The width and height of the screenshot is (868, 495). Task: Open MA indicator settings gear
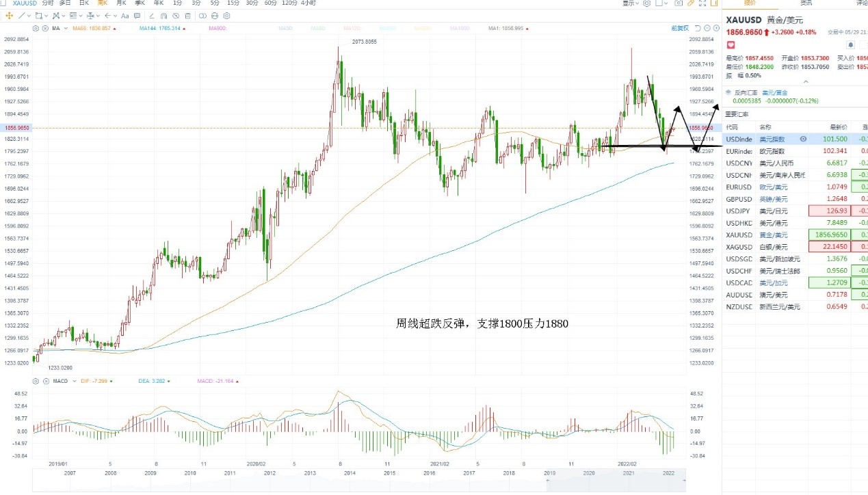[36, 28]
